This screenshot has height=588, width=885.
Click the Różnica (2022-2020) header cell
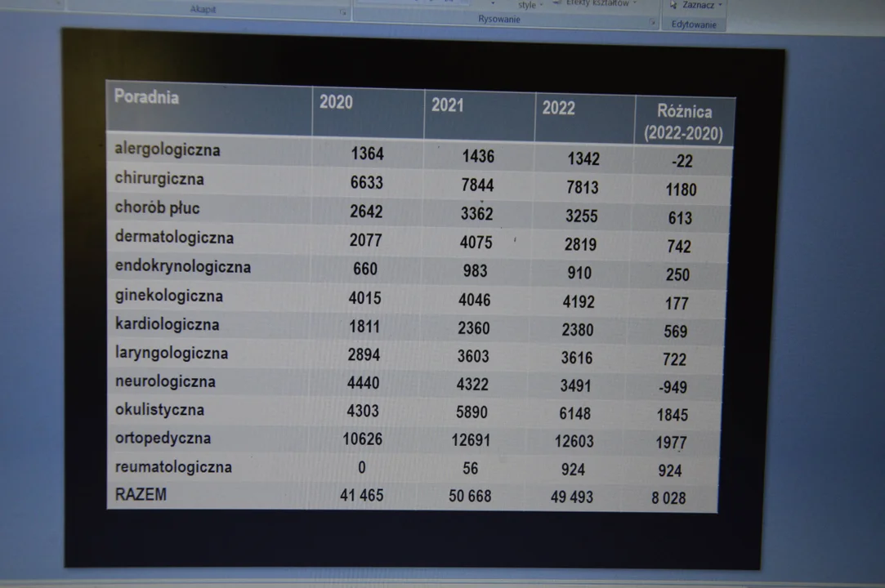pos(685,122)
